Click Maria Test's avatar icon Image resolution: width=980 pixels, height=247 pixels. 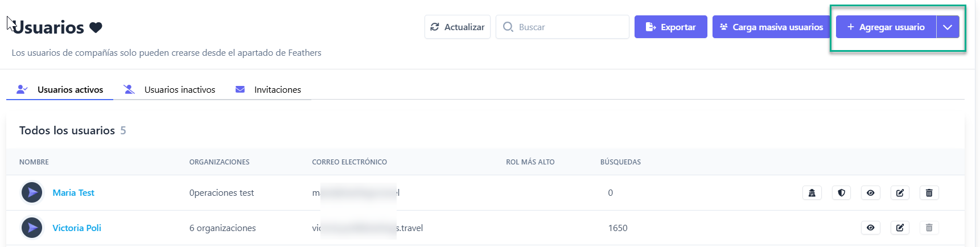coord(32,193)
